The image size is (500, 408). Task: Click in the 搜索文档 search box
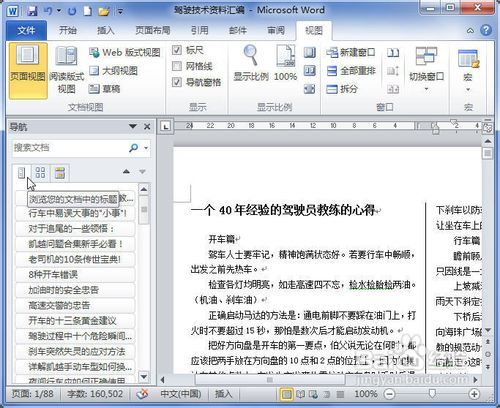[68, 147]
